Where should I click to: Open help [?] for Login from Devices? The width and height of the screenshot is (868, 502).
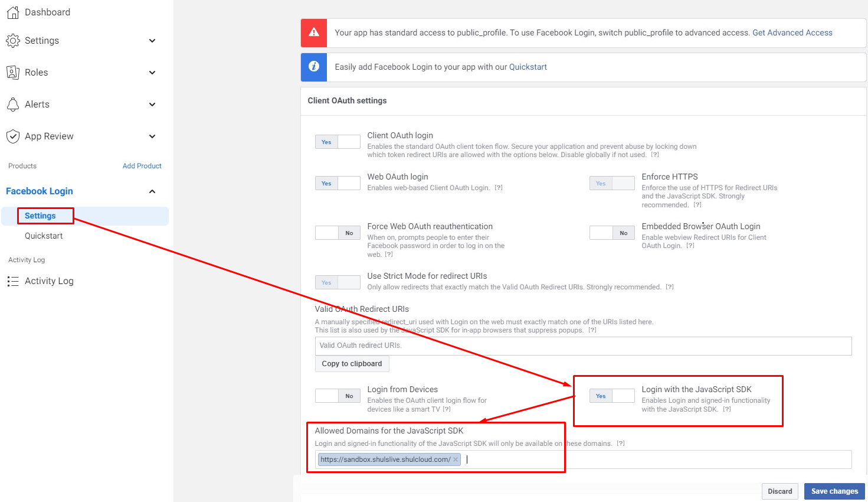point(447,409)
